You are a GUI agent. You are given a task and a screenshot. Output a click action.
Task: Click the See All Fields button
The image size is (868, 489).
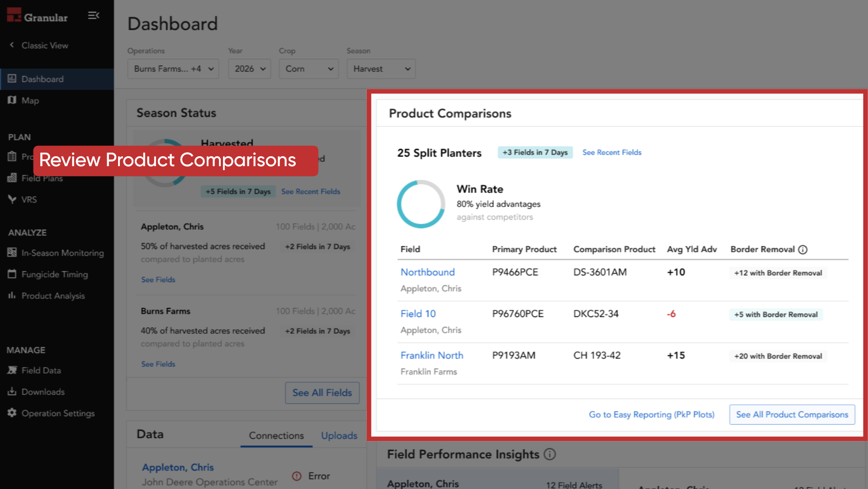point(322,393)
